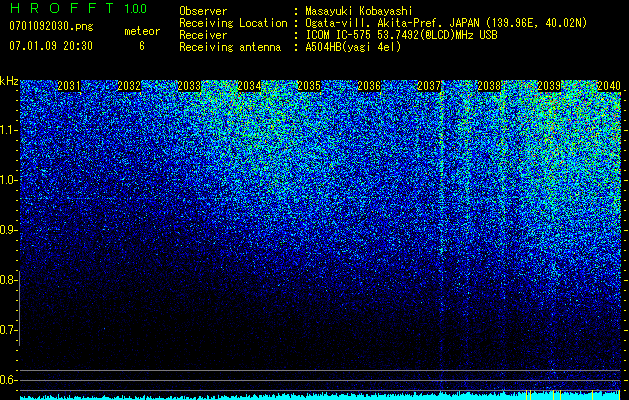Click the 2040 time marker
This screenshot has height=400, width=629.
pyautogui.click(x=609, y=86)
